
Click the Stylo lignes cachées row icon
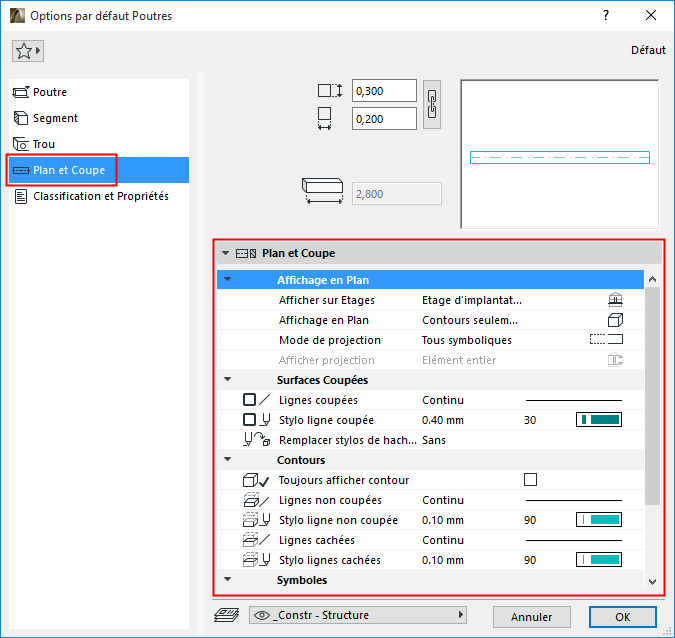point(256,560)
